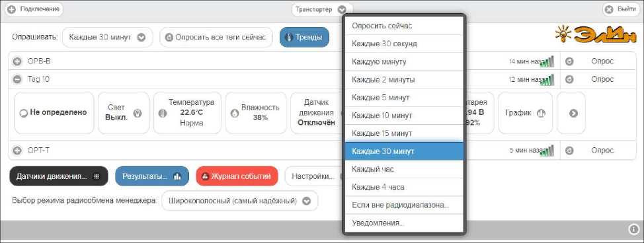Select Каждые 10 минут option
Viewport: 644px width, 243px height.
point(404,116)
